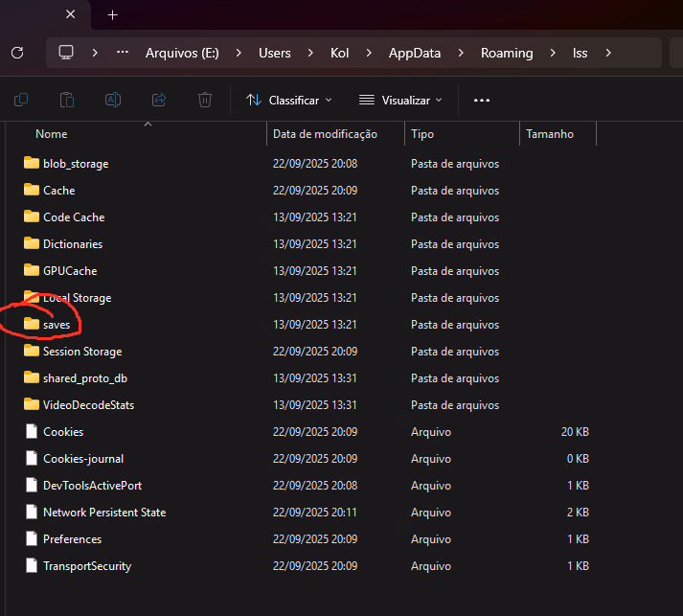683x616 pixels.
Task: Click the Copy icon in the toolbar
Action: [21, 100]
